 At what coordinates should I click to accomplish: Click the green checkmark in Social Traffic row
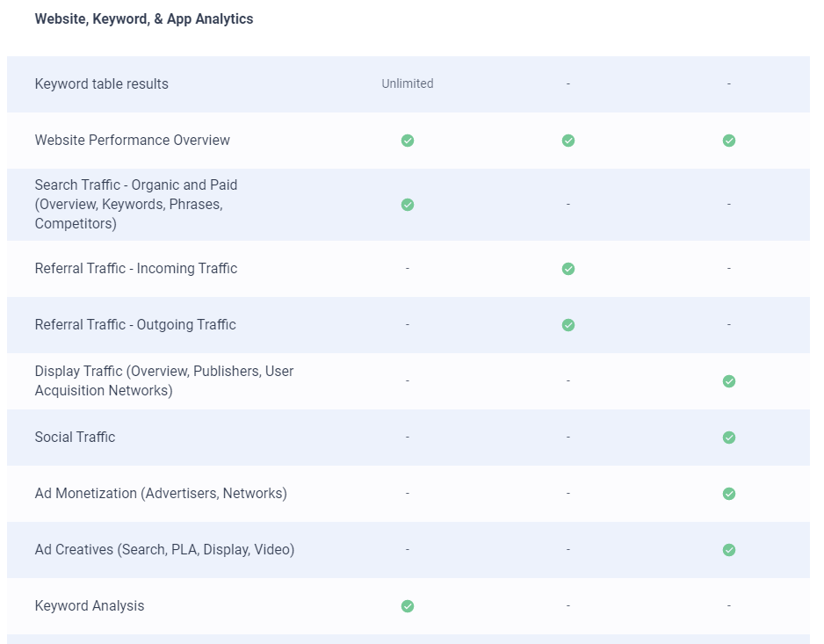click(728, 438)
